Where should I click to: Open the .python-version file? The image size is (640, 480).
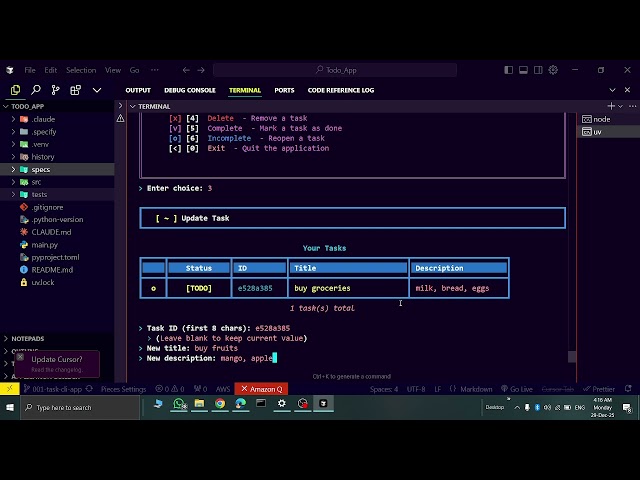click(x=57, y=220)
